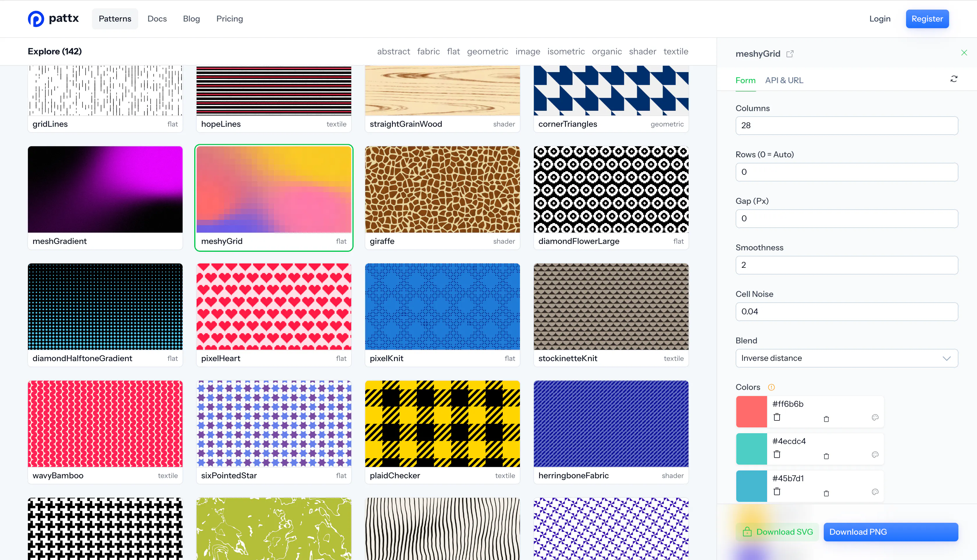The height and width of the screenshot is (560, 977).
Task: Click the left trash icon under #45b7d1
Action: (x=777, y=492)
